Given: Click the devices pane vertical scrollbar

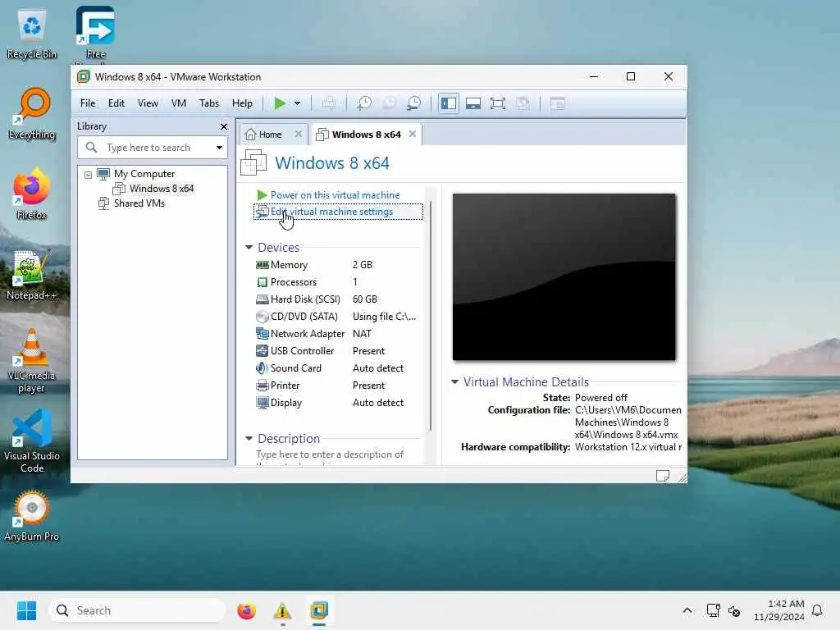Looking at the screenshot, I should (x=430, y=316).
